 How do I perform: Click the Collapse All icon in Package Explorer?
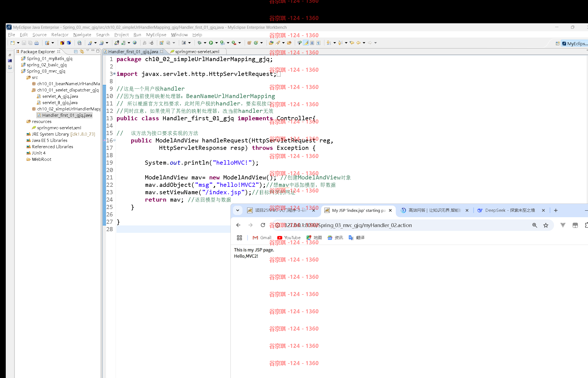pos(76,51)
